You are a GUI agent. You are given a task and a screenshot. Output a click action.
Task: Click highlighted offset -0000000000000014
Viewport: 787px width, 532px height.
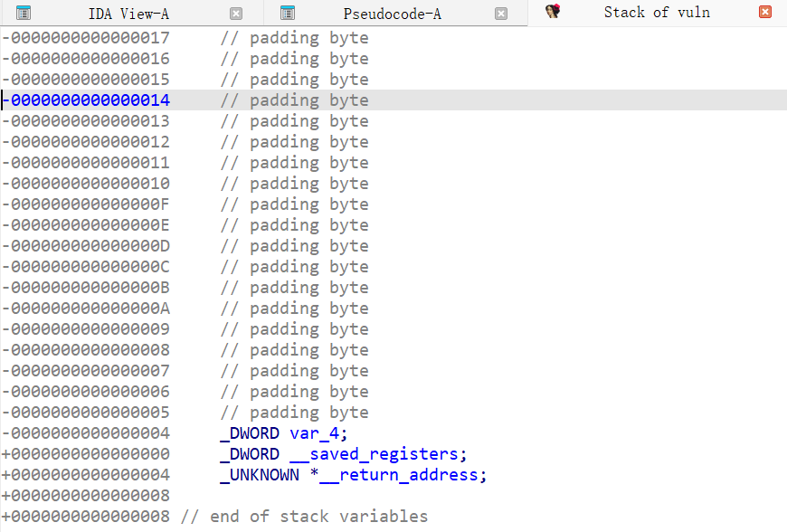(x=86, y=100)
